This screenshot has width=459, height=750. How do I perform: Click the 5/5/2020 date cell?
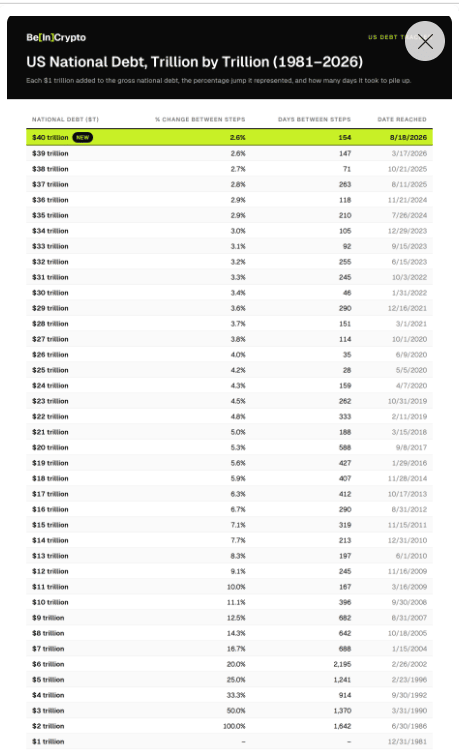pos(411,370)
